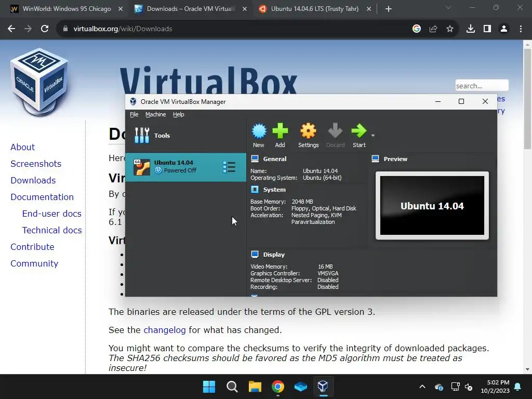
Task: Click the Preview section header icon
Action: tap(375, 159)
